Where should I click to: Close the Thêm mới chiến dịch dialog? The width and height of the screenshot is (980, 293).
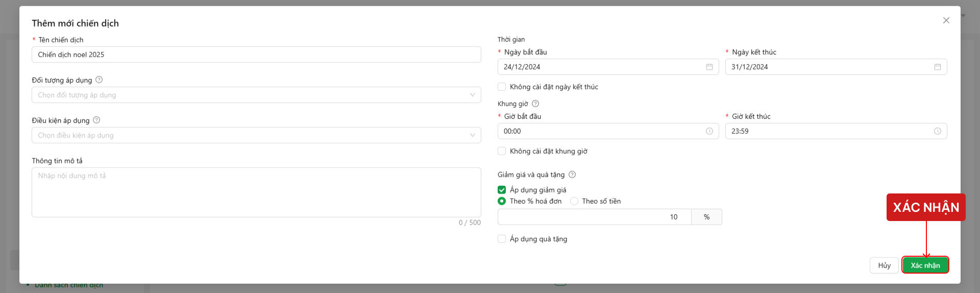946,20
